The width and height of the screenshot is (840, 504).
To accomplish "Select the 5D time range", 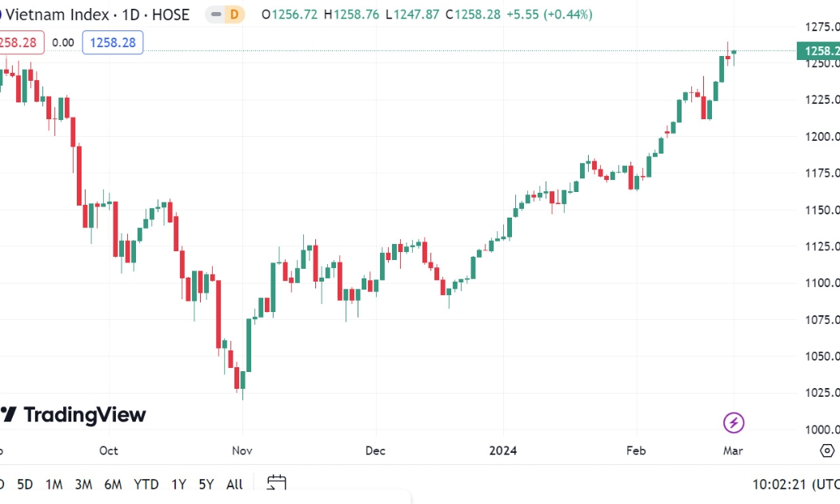I will pyautogui.click(x=25, y=484).
